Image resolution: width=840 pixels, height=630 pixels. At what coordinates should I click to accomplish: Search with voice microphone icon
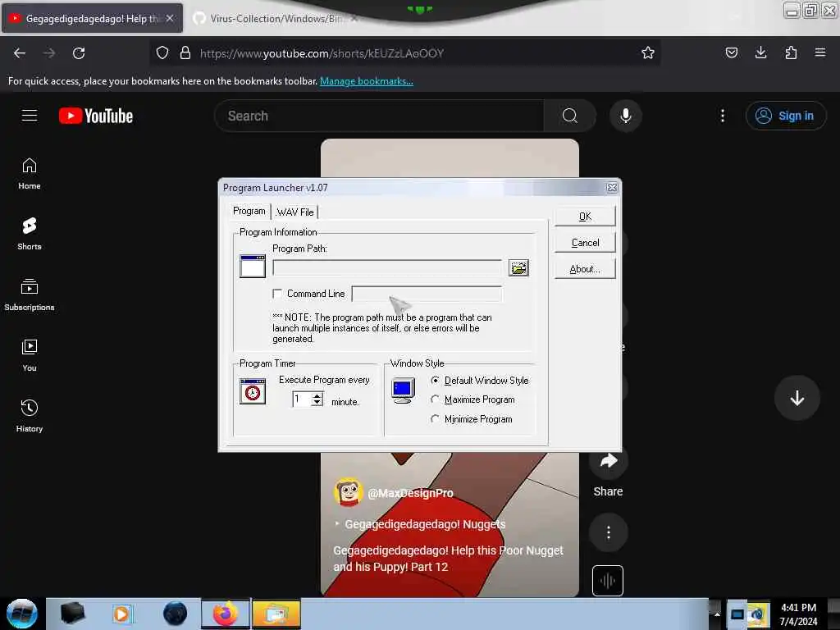(625, 116)
